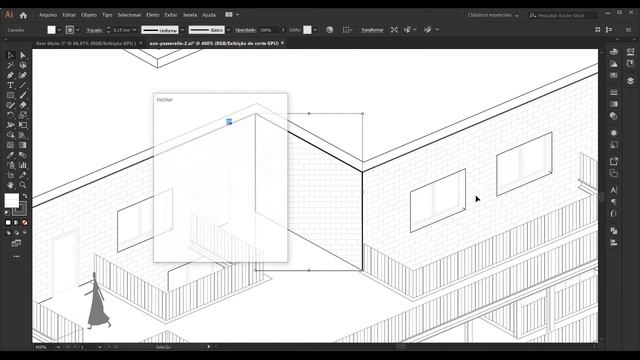
Task: Select the Selection tool (black arrow)
Action: click(x=10, y=55)
